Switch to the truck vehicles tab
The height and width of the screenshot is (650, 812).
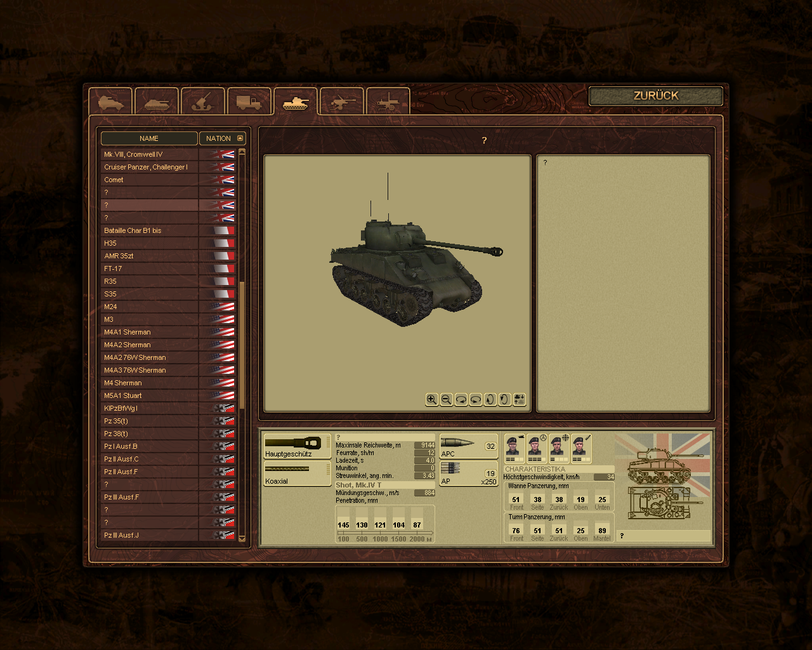click(249, 102)
